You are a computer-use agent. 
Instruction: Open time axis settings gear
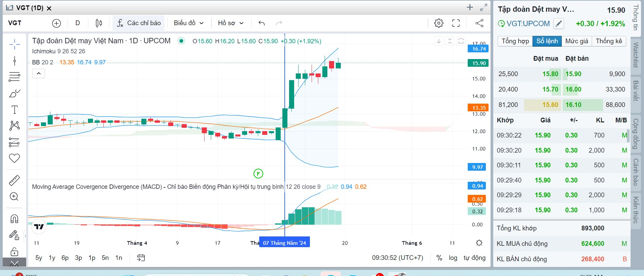point(479,243)
